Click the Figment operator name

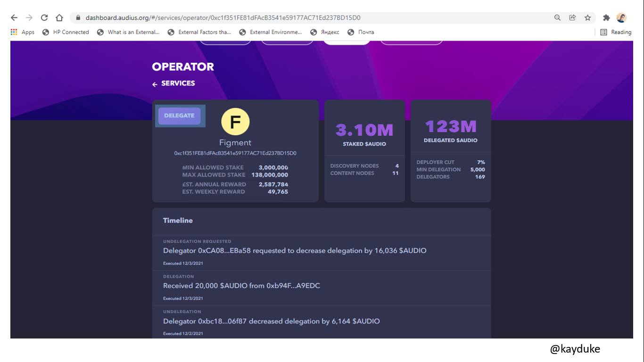pyautogui.click(x=235, y=142)
